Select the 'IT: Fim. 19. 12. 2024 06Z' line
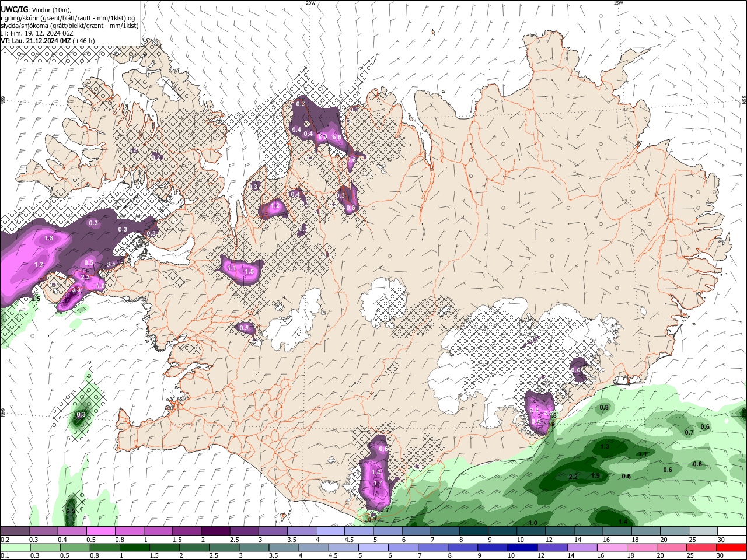The image size is (747, 560). (x=37, y=33)
